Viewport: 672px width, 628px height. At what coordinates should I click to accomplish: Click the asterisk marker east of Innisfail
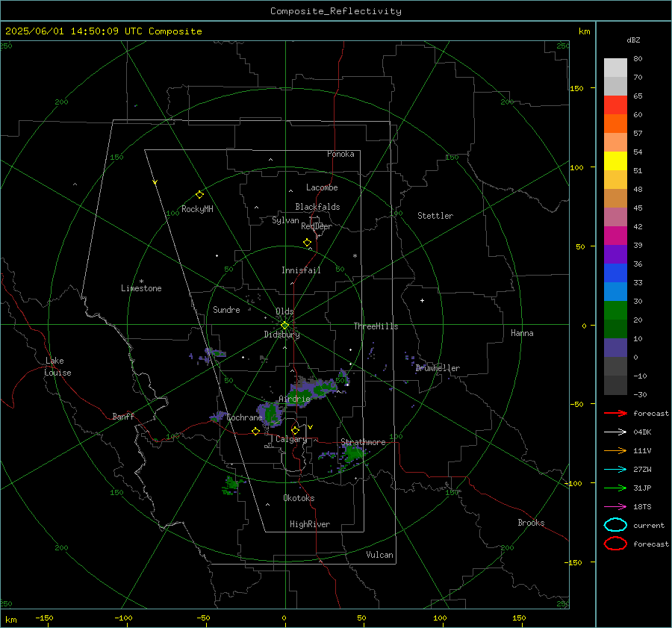pyautogui.click(x=355, y=256)
